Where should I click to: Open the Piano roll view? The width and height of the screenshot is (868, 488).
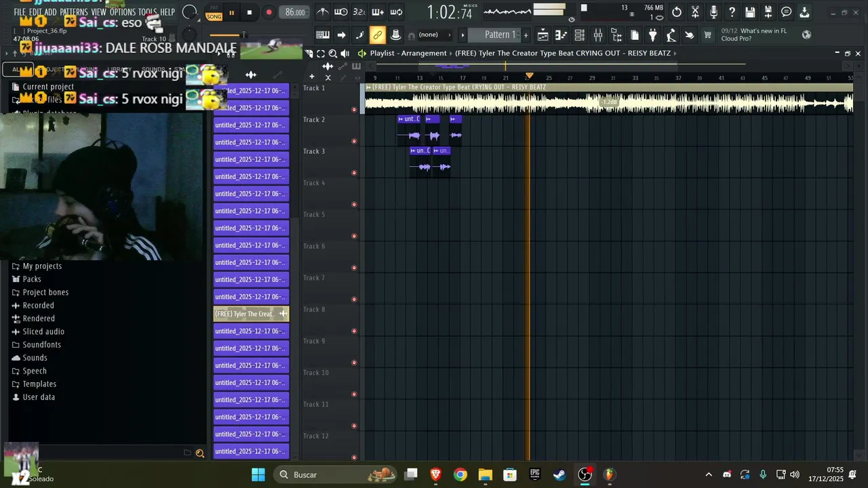[561, 35]
